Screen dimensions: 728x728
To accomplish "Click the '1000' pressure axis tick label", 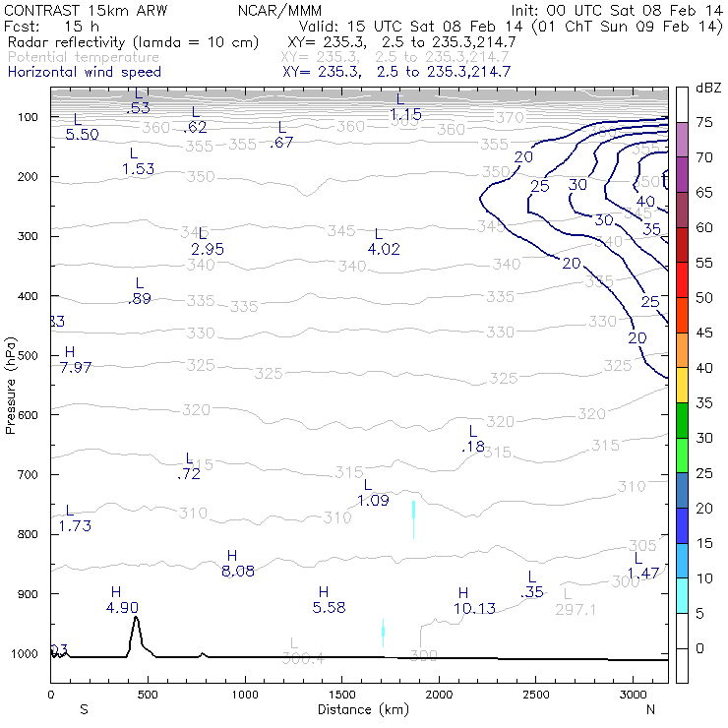I will coord(25,653).
